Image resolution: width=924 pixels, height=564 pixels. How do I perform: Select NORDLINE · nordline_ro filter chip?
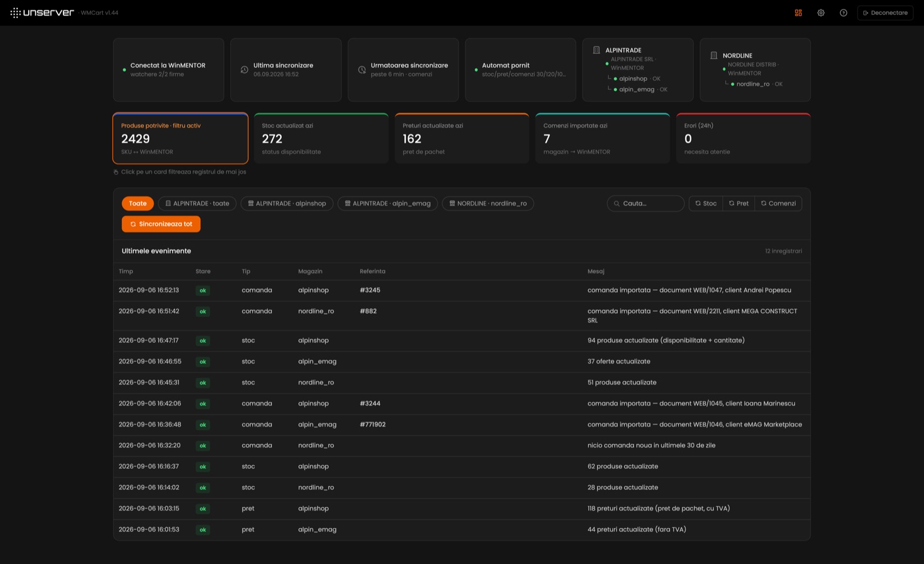click(x=488, y=203)
